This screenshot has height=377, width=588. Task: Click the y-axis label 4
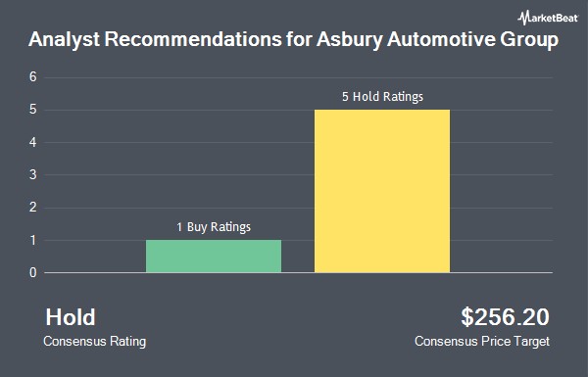[x=33, y=142]
